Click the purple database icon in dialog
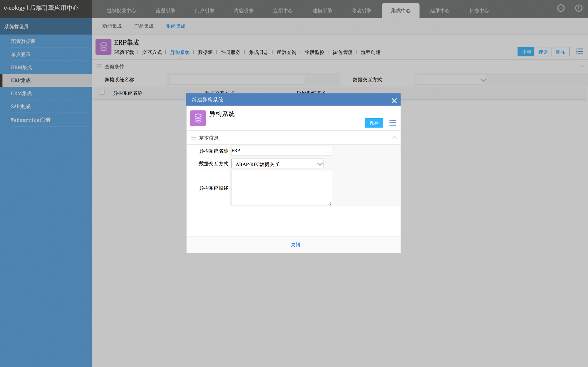 (198, 118)
